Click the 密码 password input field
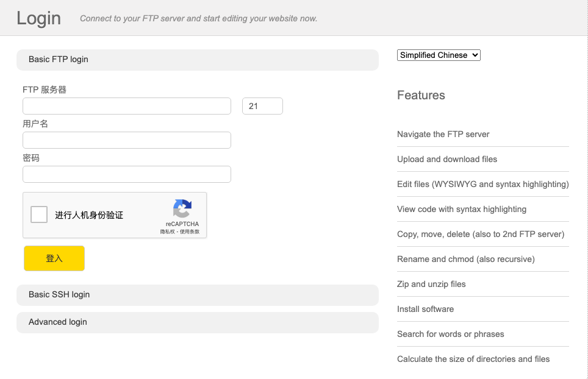588x379 pixels. click(x=127, y=174)
